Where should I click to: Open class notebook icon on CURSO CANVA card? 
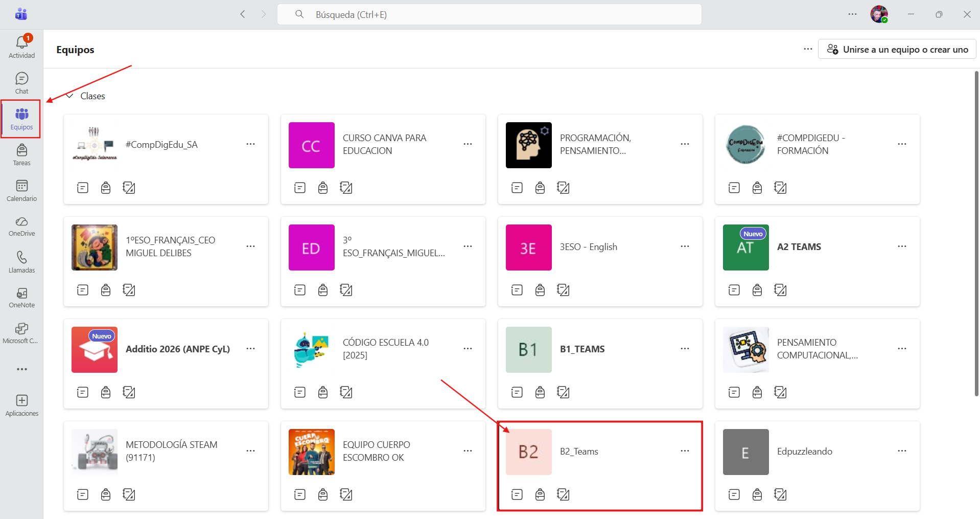coord(346,188)
